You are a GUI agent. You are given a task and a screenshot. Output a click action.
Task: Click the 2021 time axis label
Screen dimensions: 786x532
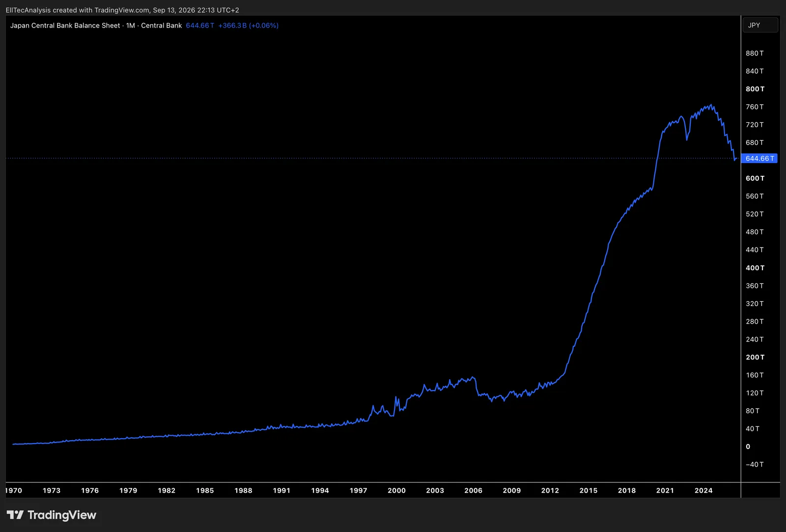pyautogui.click(x=665, y=490)
